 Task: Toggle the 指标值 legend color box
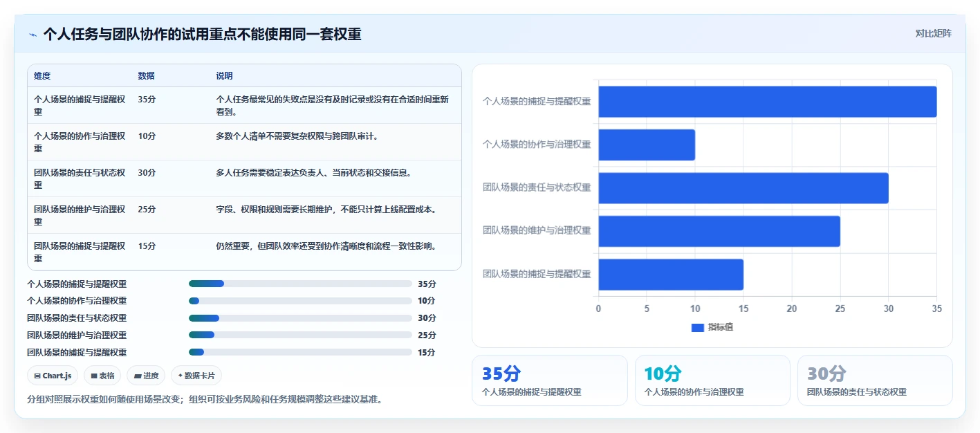coord(697,327)
